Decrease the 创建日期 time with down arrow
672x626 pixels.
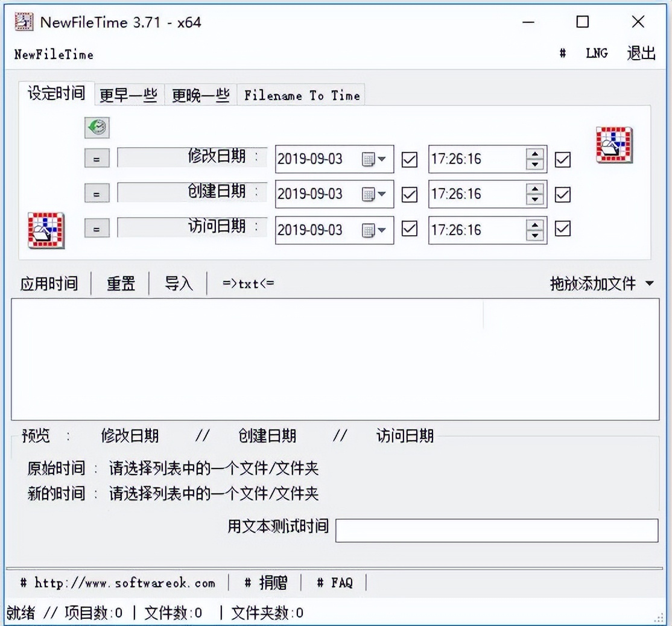tap(535, 200)
